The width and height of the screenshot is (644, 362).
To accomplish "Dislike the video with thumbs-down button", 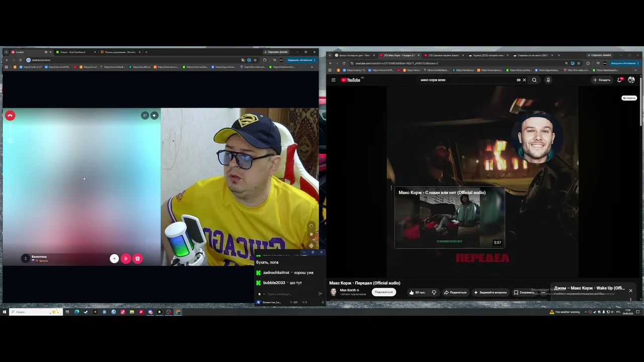I will pyautogui.click(x=434, y=292).
